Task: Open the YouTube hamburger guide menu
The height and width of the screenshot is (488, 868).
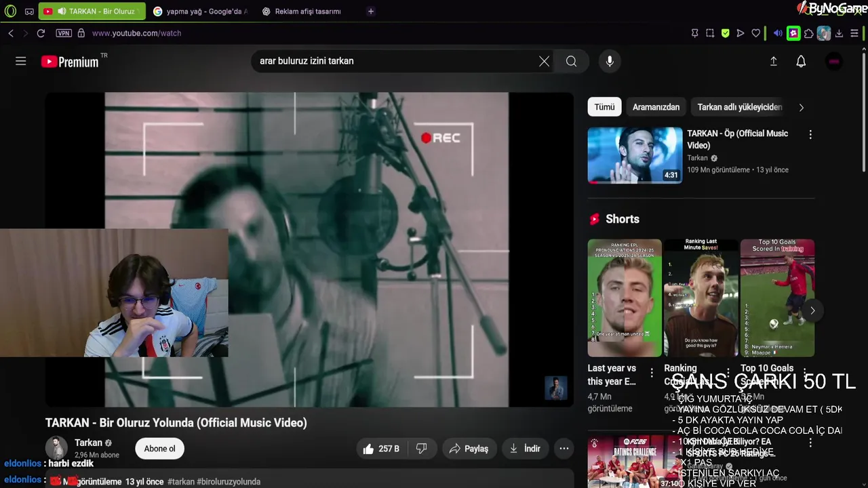Action: 21,61
